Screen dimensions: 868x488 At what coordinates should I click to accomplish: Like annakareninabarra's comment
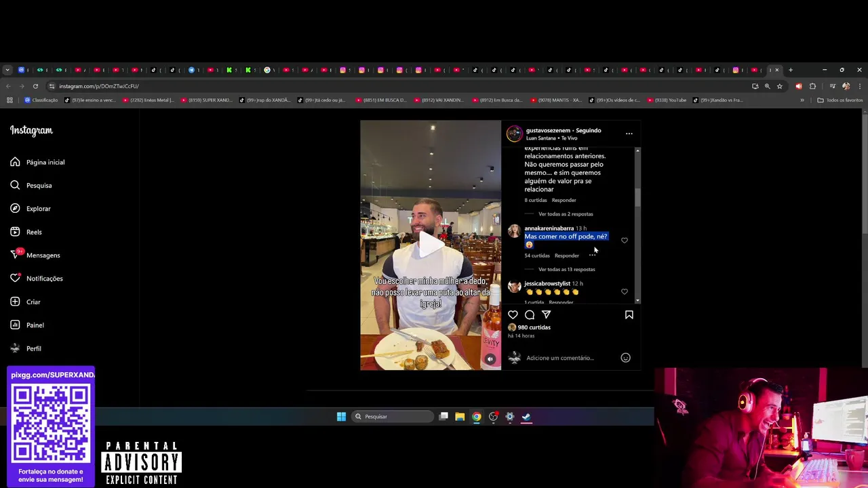[x=625, y=240]
